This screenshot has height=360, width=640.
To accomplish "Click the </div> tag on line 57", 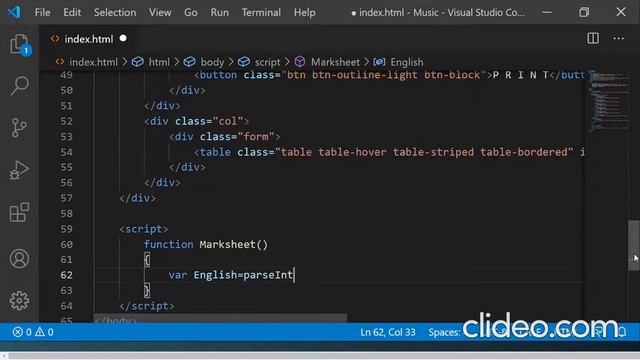I will click(138, 198).
